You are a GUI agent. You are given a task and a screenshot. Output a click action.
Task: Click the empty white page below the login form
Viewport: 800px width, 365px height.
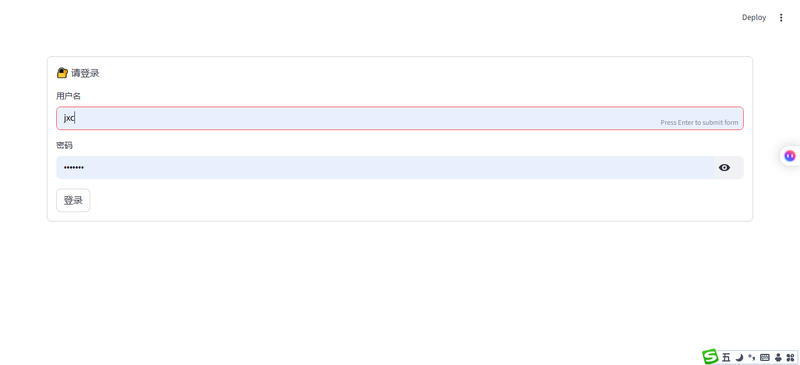(x=400, y=291)
